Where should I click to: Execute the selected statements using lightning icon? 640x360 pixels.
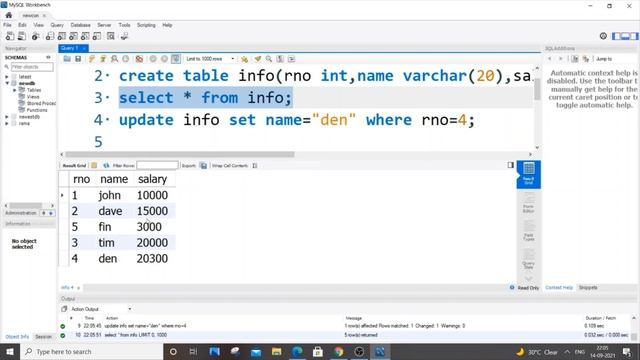pos(92,59)
